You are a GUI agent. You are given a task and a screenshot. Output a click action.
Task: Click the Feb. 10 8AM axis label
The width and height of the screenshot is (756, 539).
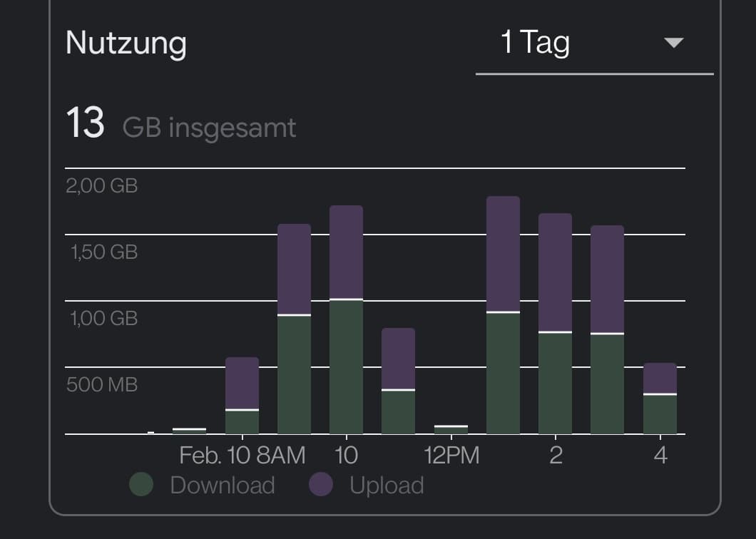click(x=242, y=455)
